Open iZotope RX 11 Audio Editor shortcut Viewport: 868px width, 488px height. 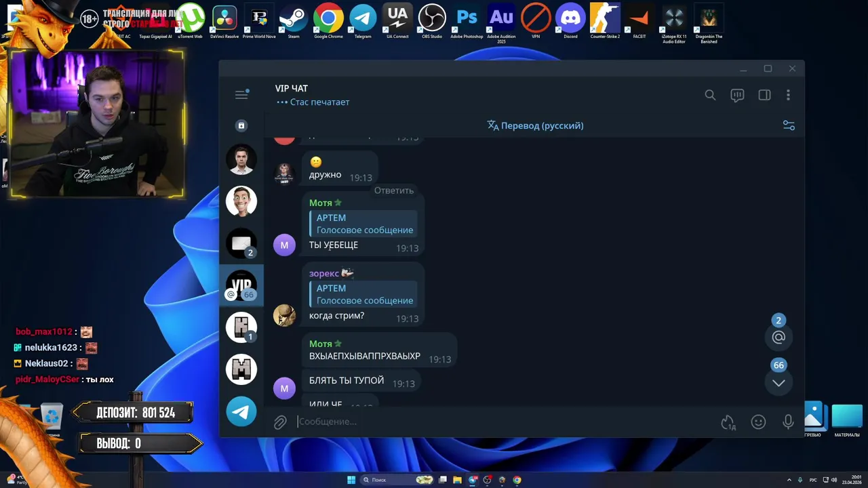click(674, 23)
